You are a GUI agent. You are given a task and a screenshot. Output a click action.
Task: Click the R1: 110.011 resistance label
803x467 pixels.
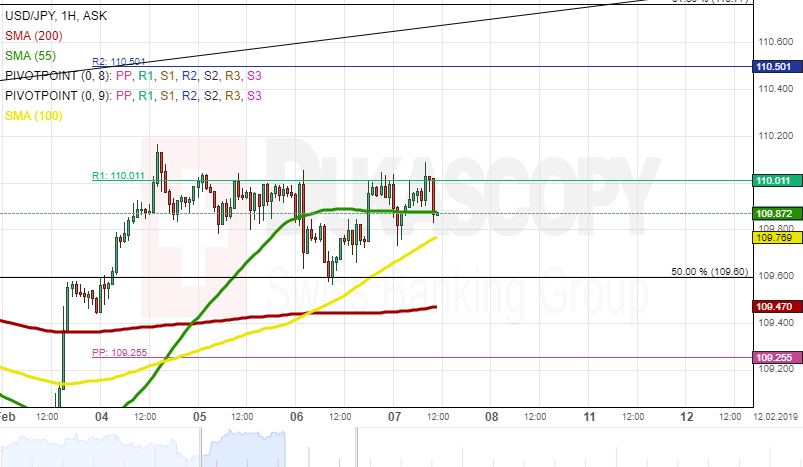pyautogui.click(x=118, y=175)
